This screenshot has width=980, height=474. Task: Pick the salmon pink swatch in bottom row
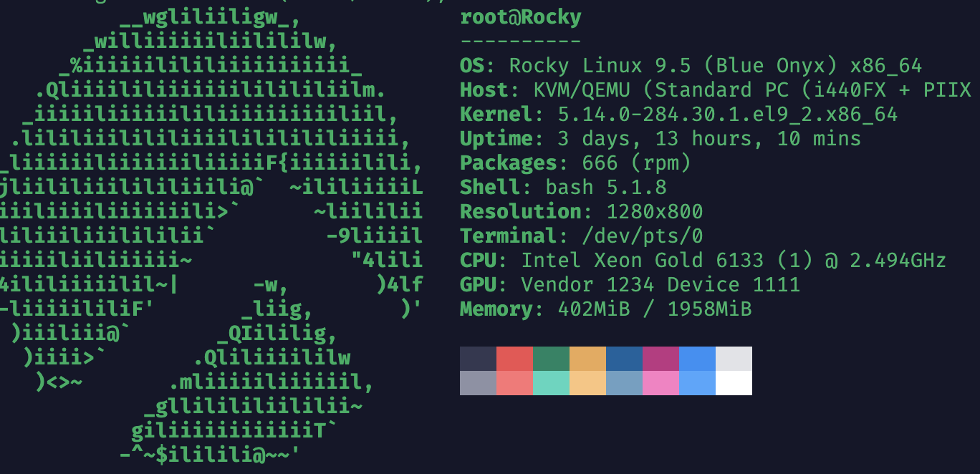[514, 383]
